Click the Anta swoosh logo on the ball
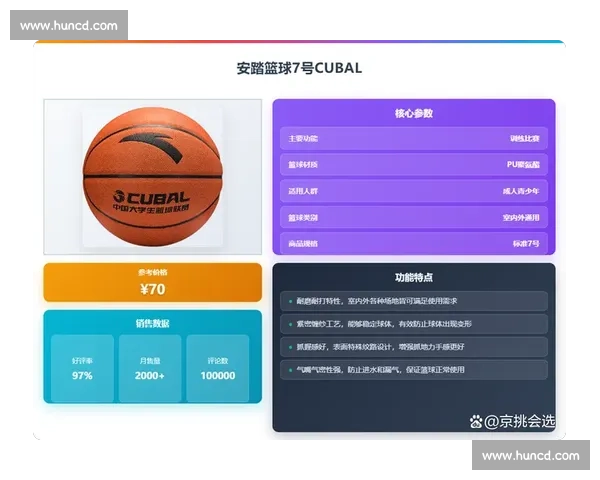600x480 pixels. point(151,147)
